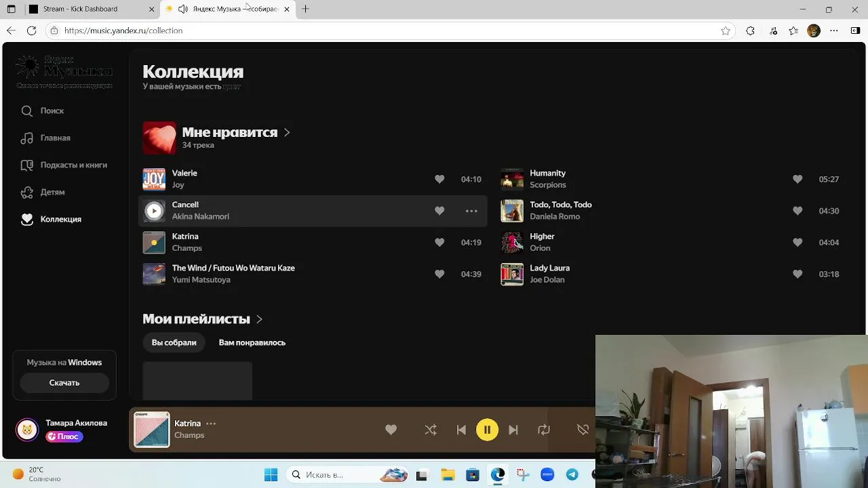Viewport: 868px width, 488px height.
Task: Select Коллекция in the sidebar
Action: click(x=51, y=219)
